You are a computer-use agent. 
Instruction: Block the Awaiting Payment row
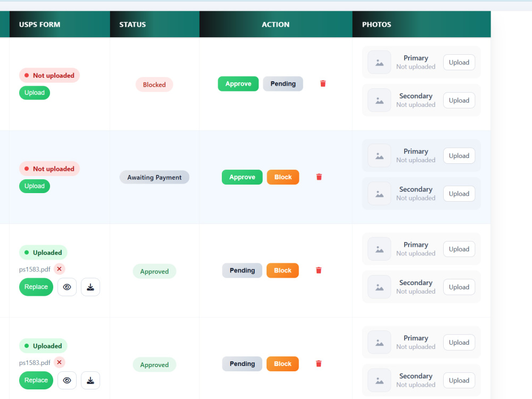(283, 177)
